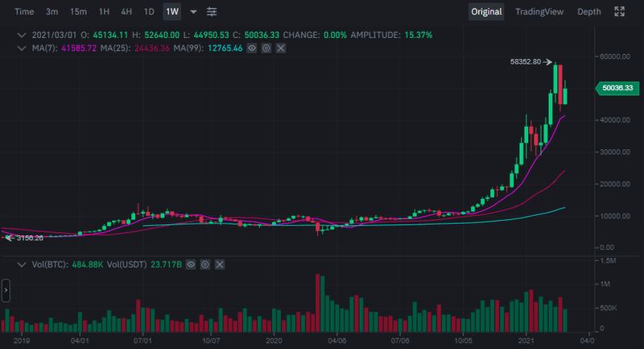Collapse the OHLC price info row
Image resolution: width=644 pixels, height=349 pixels.
click(x=23, y=35)
